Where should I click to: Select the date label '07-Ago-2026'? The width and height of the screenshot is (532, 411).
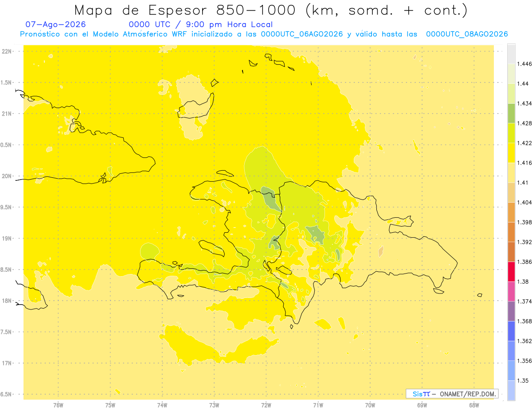click(56, 24)
